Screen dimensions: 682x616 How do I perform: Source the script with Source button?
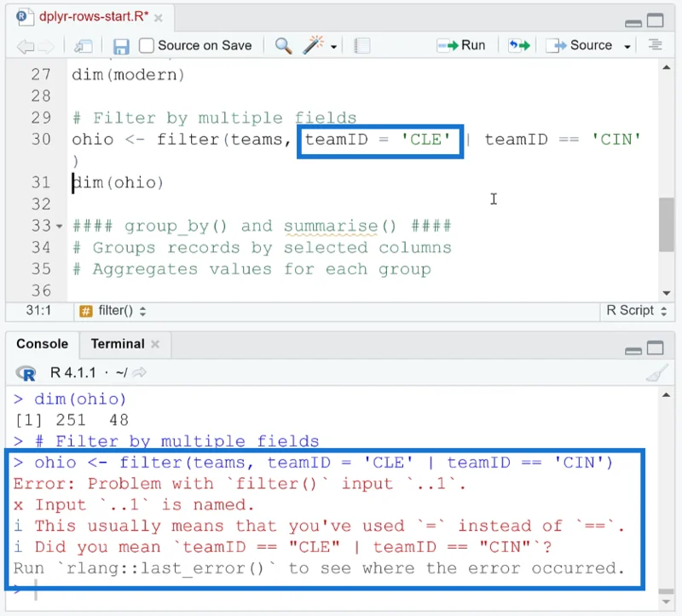[x=579, y=45]
